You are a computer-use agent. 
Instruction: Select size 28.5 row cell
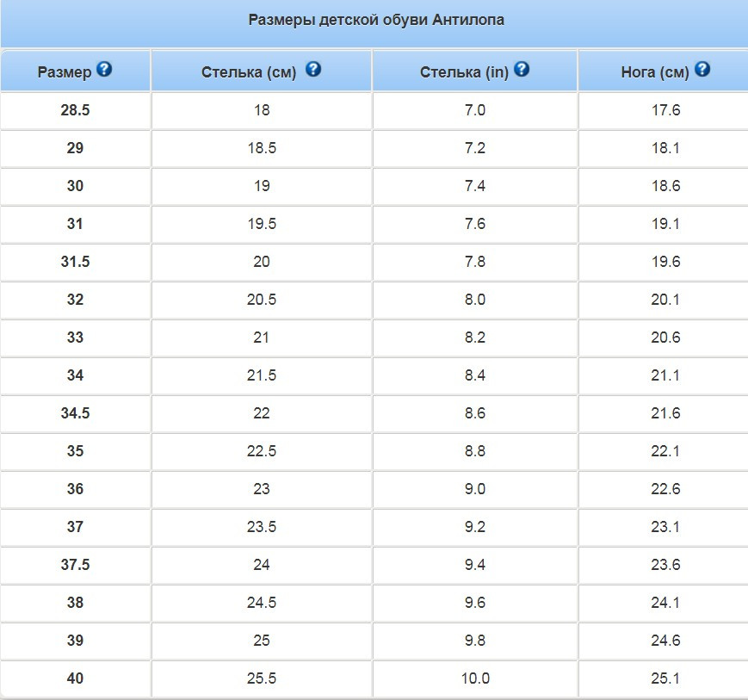click(x=75, y=110)
